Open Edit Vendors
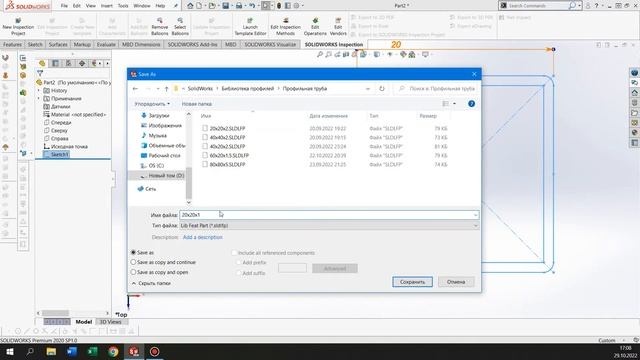 click(x=338, y=27)
